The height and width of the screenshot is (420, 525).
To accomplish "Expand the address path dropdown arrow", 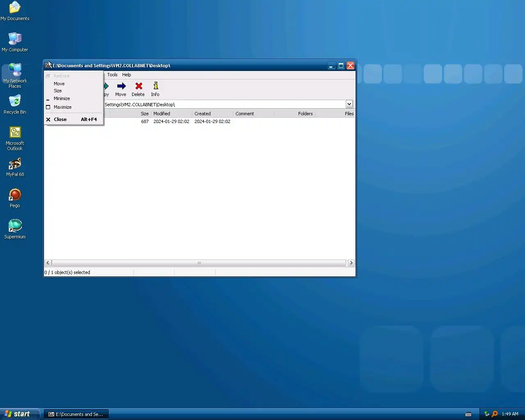I will 349,104.
